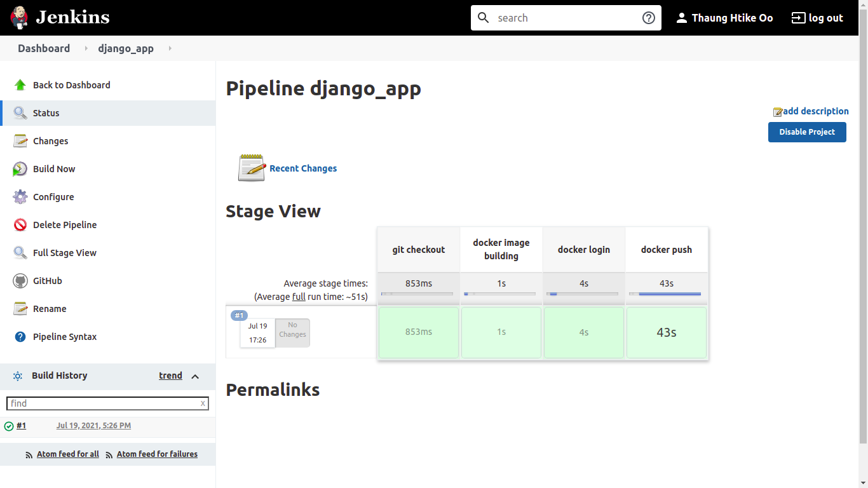
Task: Click the docker push average time bar
Action: [x=665, y=294]
